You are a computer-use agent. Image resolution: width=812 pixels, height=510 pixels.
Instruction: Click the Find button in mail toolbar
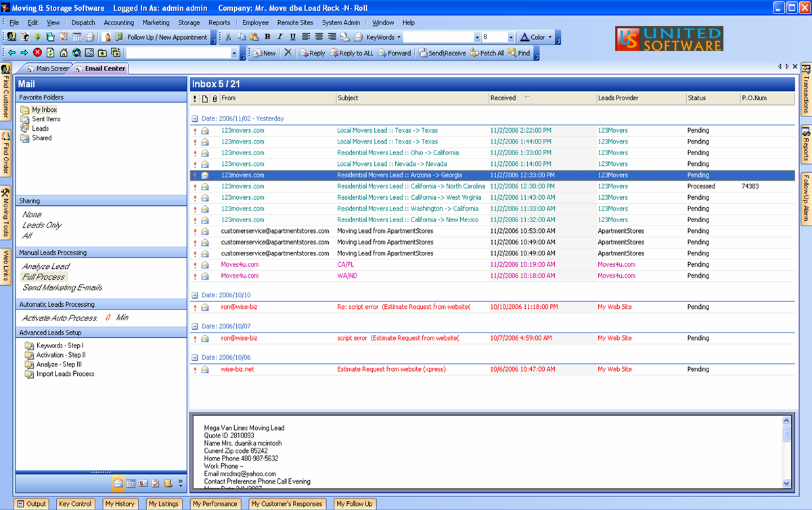coord(519,53)
